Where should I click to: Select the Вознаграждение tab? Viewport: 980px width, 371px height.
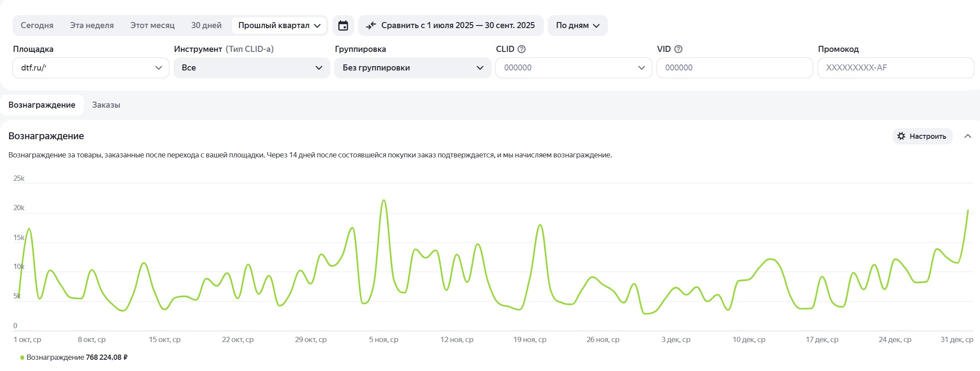pyautogui.click(x=42, y=105)
